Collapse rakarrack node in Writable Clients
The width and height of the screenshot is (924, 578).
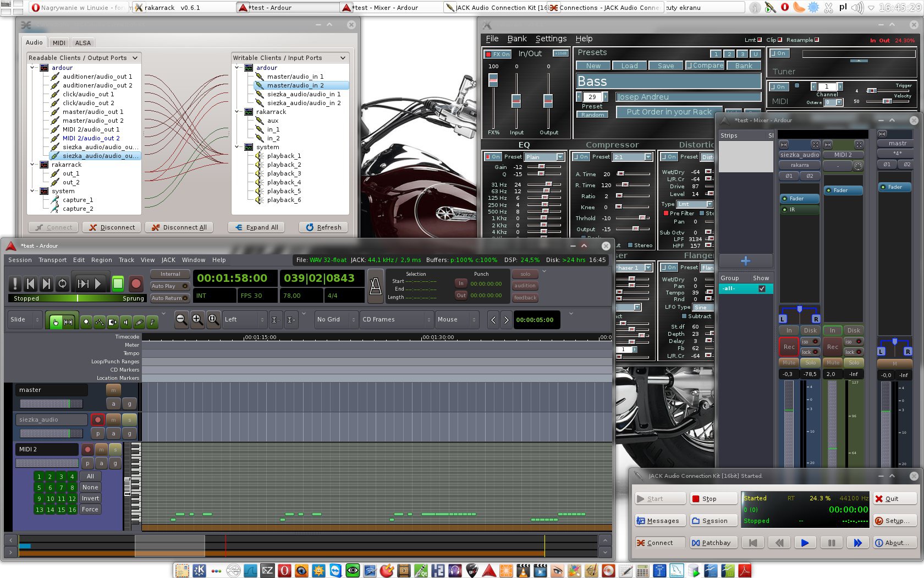click(238, 112)
